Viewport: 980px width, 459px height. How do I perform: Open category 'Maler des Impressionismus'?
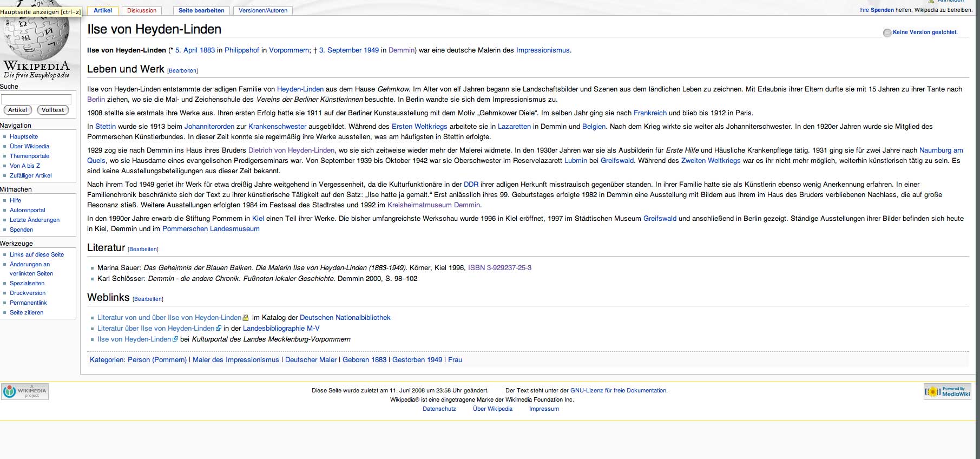coord(236,359)
